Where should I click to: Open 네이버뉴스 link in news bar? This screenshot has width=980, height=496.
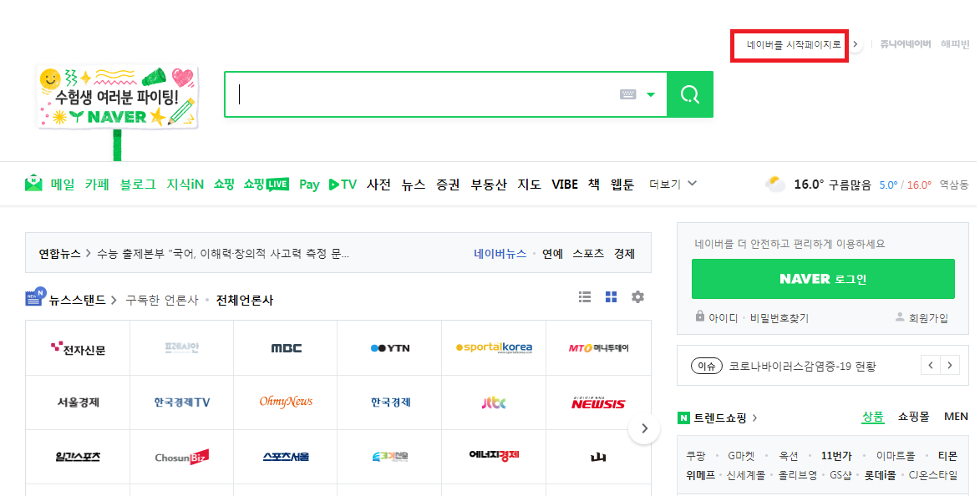pos(500,254)
